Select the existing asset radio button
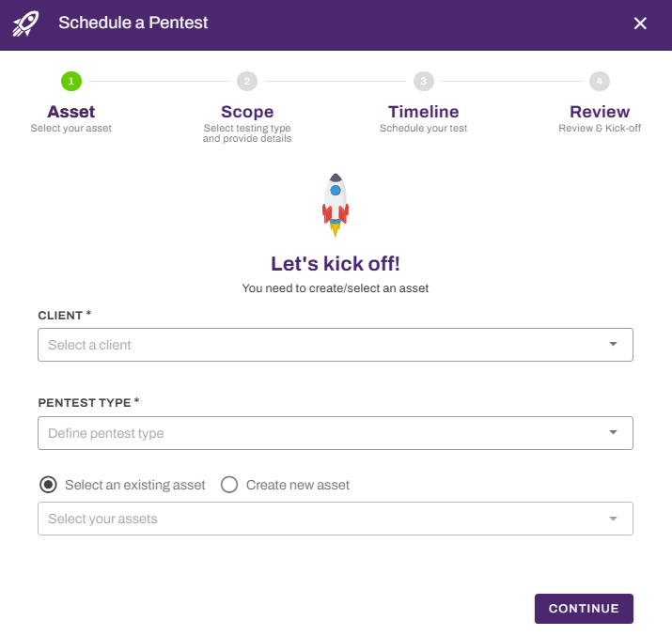This screenshot has height=636, width=672. (x=48, y=485)
